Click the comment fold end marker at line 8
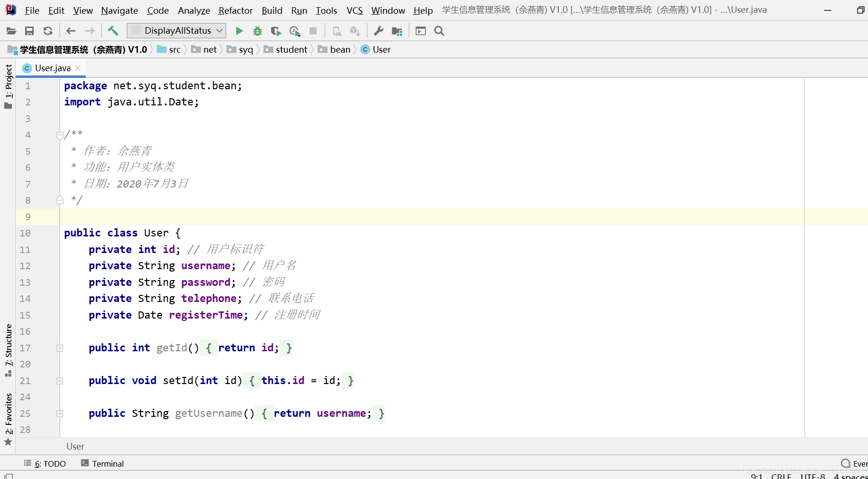This screenshot has height=479, width=868. tap(60, 200)
